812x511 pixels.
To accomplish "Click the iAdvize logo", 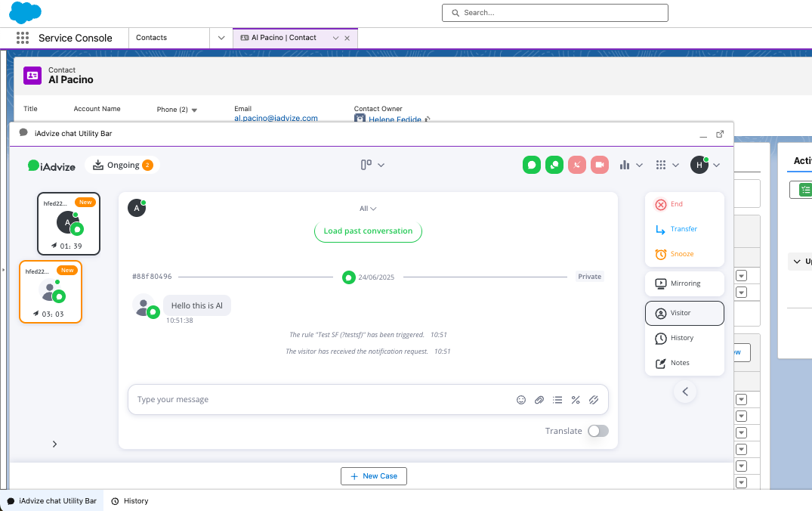I will click(51, 166).
